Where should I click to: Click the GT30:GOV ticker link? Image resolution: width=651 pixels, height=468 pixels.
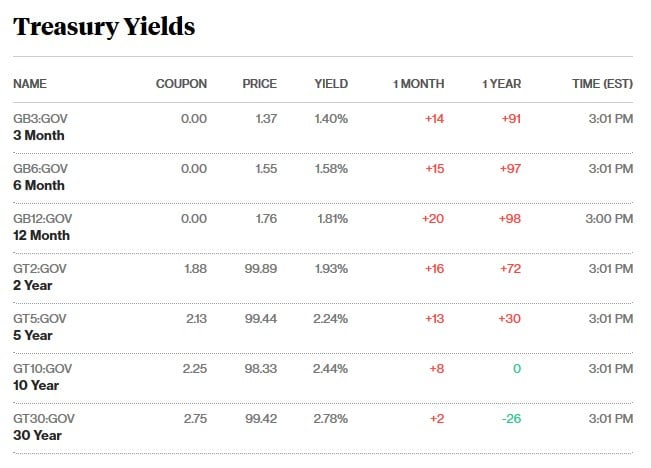[x=43, y=419]
